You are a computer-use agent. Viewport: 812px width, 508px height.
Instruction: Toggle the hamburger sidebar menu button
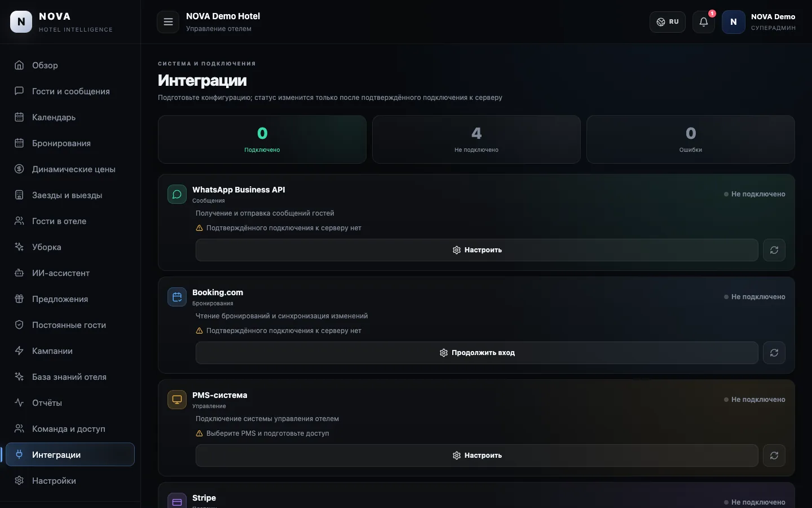pos(168,22)
